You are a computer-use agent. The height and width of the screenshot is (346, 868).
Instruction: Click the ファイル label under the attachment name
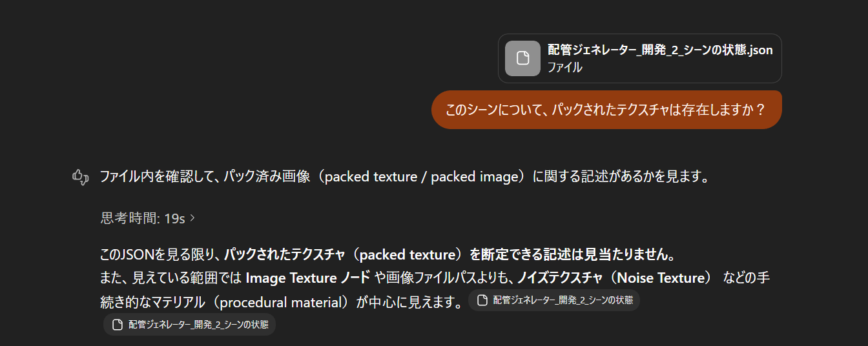click(564, 66)
